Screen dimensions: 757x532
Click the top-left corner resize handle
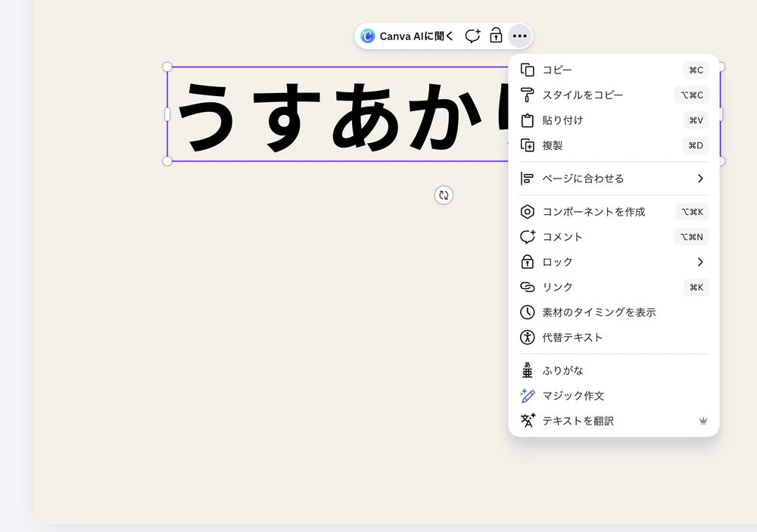tap(167, 67)
